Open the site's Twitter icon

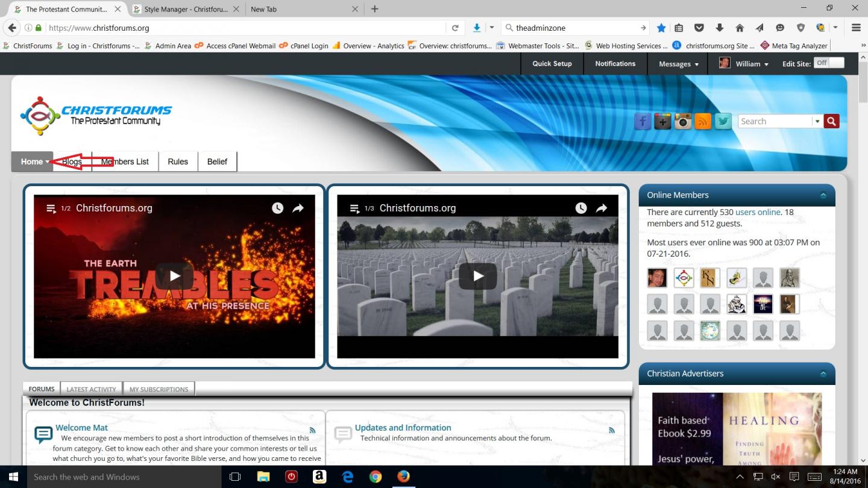tap(723, 122)
